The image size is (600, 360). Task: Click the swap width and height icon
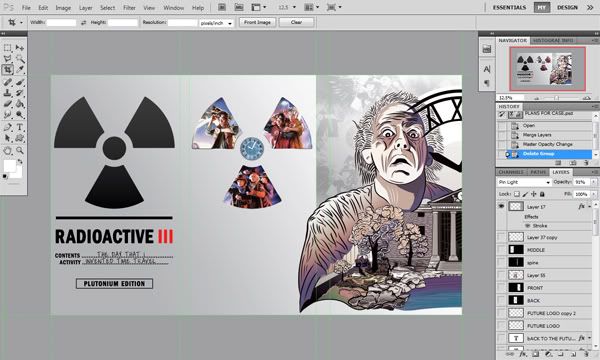83,23
